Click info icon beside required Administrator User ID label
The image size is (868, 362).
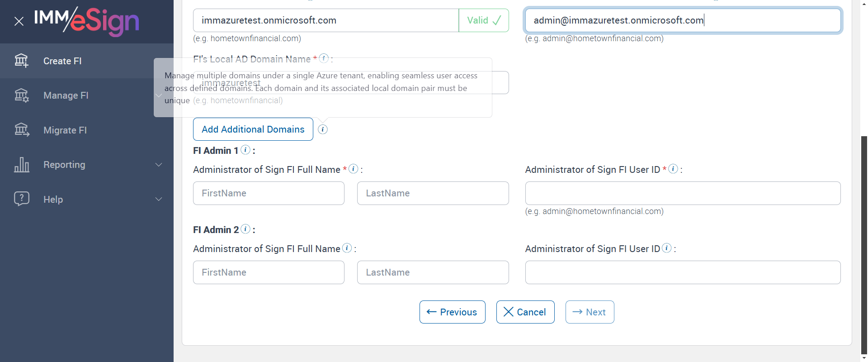pyautogui.click(x=673, y=169)
